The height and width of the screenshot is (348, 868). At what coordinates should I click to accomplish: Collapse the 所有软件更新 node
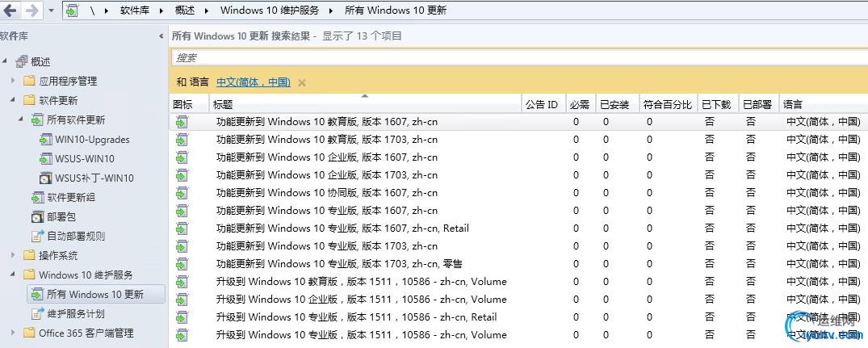click(x=21, y=119)
